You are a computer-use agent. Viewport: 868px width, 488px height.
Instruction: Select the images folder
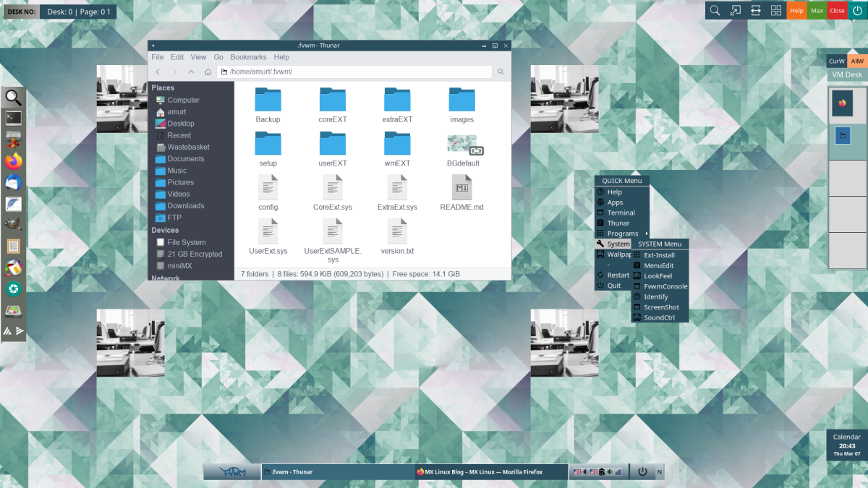click(461, 106)
